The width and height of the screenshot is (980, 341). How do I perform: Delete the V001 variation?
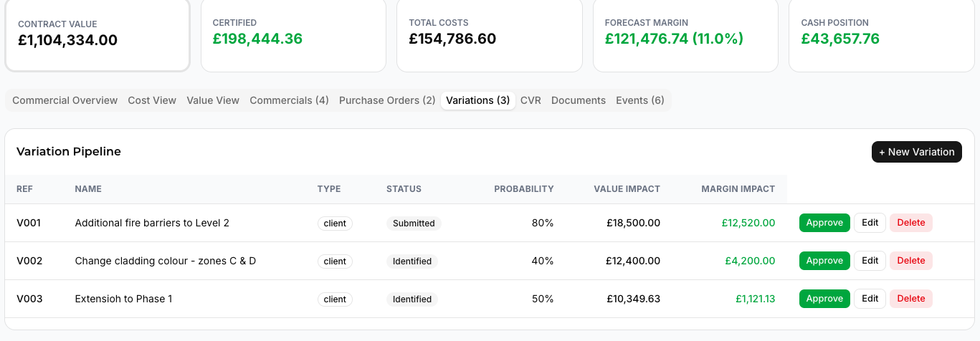911,223
